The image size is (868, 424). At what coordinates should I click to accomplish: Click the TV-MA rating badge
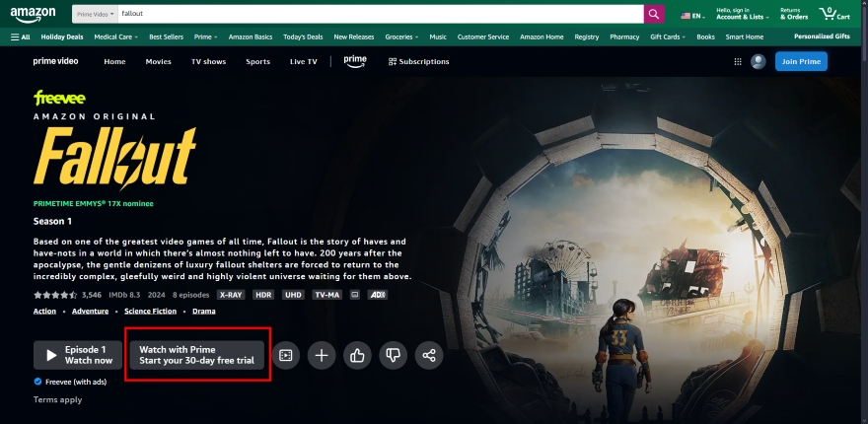326,295
